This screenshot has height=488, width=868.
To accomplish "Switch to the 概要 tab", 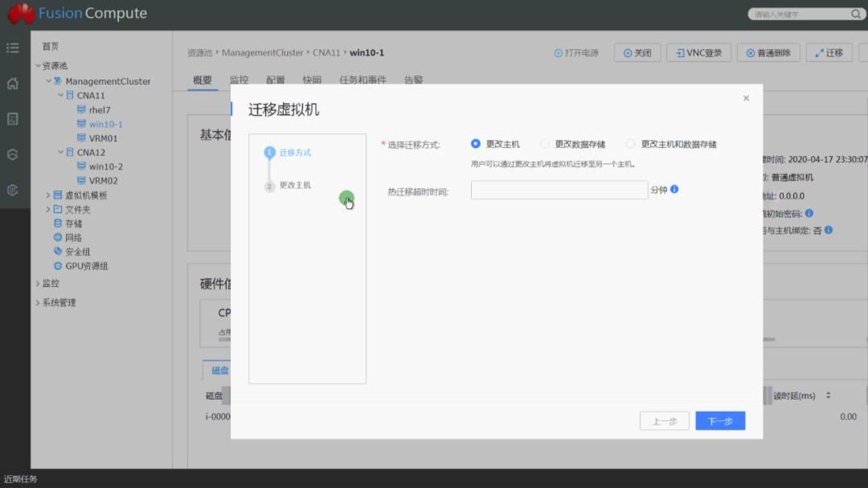I will [x=202, y=80].
